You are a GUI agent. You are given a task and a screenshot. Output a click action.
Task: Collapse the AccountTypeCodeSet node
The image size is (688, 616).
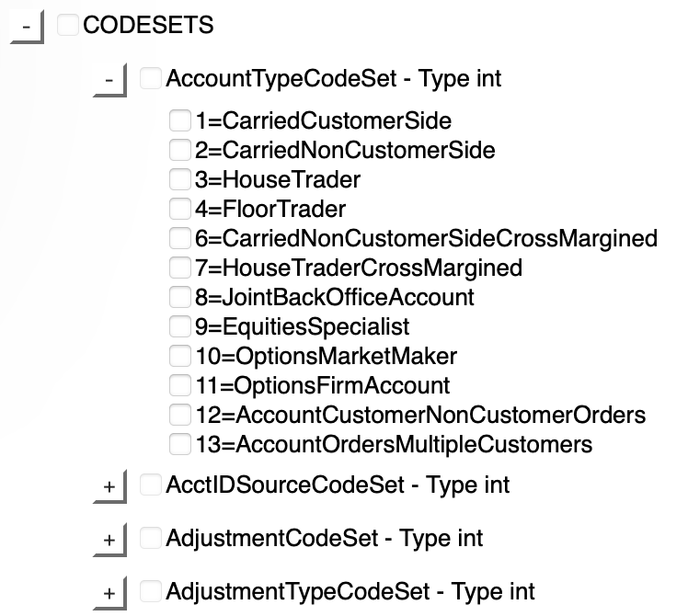pos(110,81)
